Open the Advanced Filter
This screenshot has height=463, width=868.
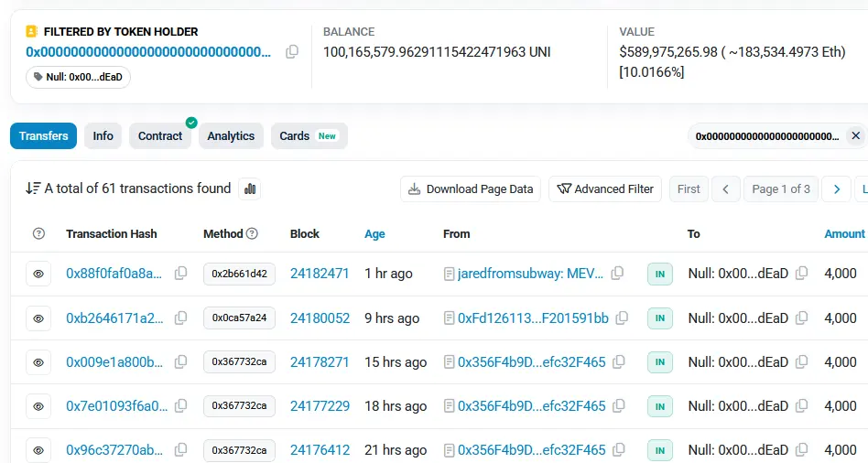pyautogui.click(x=605, y=189)
